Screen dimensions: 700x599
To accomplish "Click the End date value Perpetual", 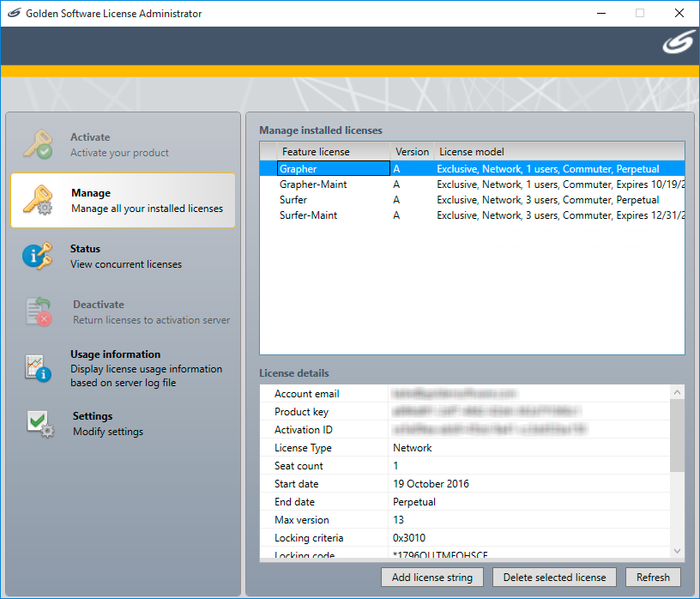I will click(413, 502).
